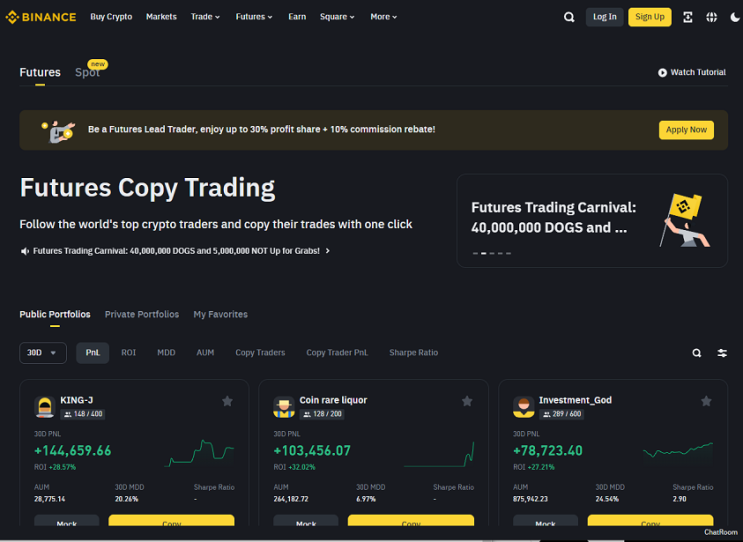Sort portfolios by Copy Trader PnL
Image resolution: width=743 pixels, height=542 pixels.
[x=337, y=353]
